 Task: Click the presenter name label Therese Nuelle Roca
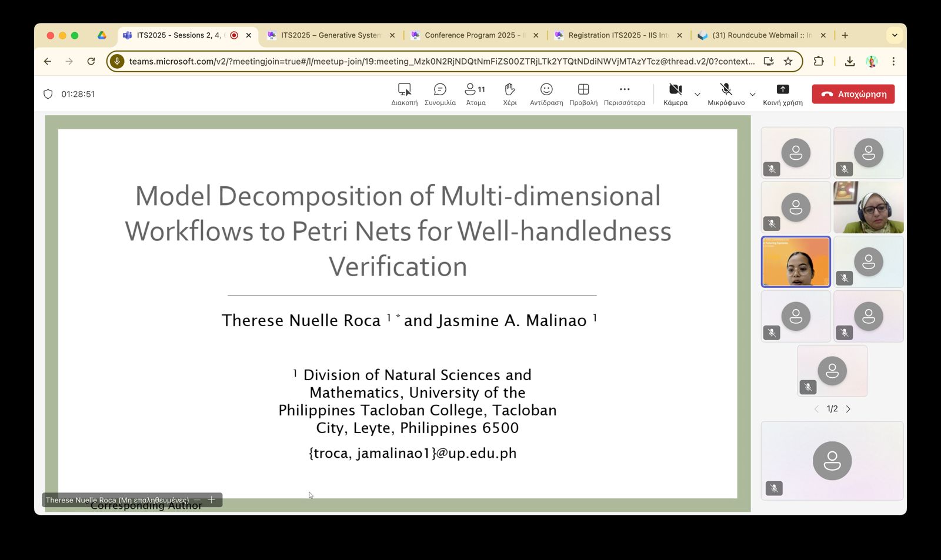pos(117,500)
